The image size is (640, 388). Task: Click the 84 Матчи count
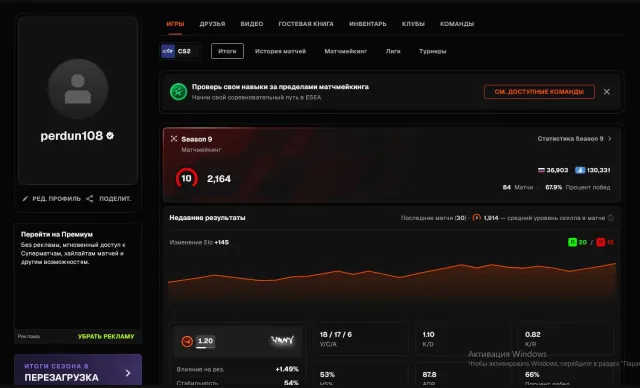pyautogui.click(x=518, y=187)
